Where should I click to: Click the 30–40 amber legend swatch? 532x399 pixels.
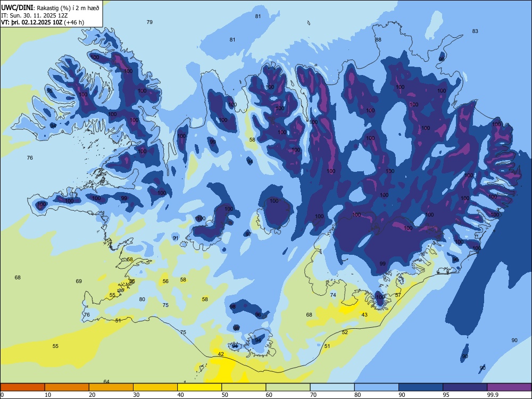[x=155, y=387]
